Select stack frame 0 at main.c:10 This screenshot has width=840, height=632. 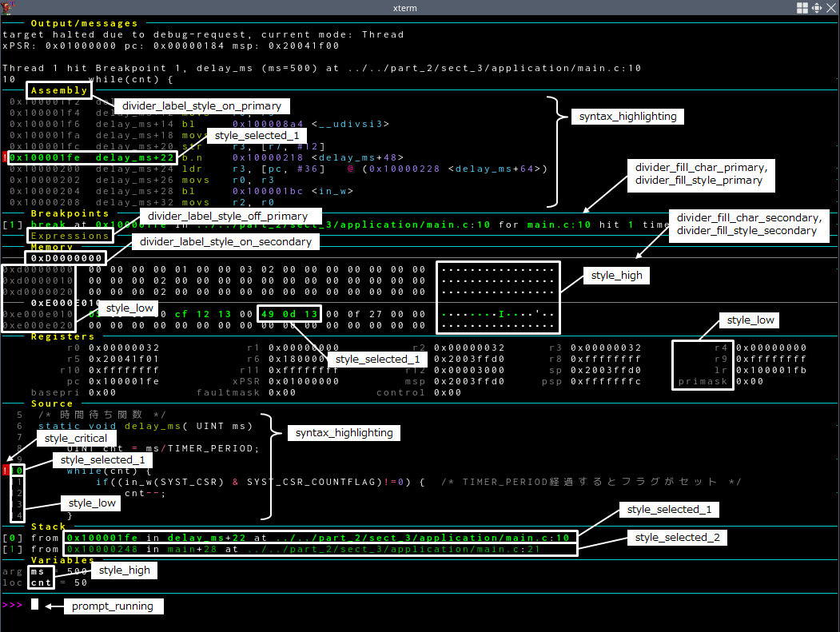click(x=320, y=538)
